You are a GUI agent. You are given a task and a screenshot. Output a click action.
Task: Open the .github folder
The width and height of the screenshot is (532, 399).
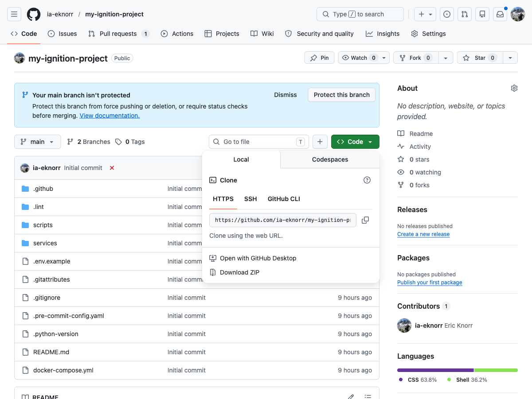[x=43, y=189]
